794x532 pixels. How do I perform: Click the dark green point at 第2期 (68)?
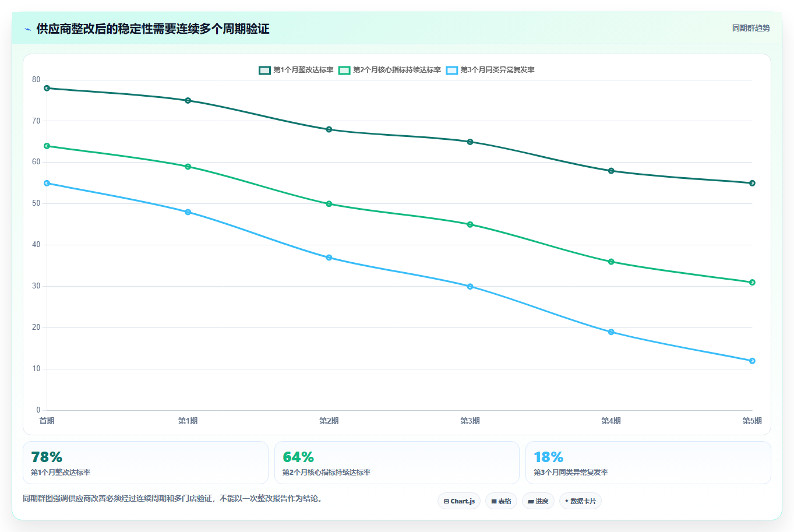pos(329,129)
